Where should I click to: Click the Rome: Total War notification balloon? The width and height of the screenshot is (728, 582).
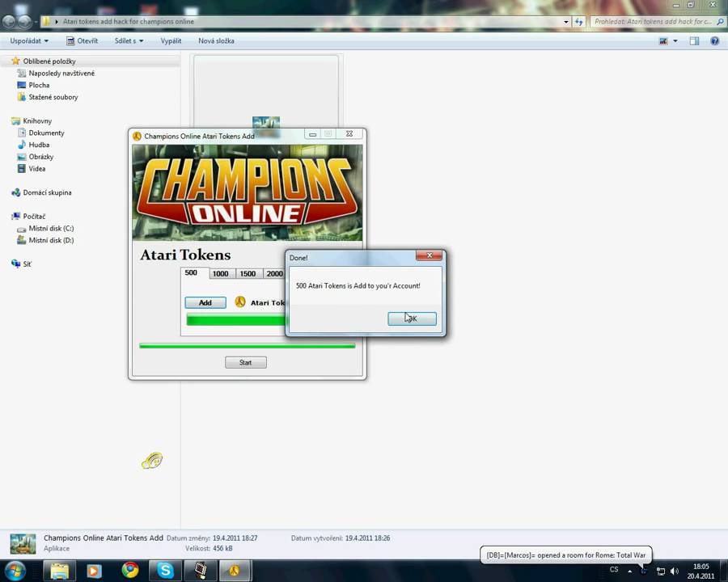pos(565,555)
